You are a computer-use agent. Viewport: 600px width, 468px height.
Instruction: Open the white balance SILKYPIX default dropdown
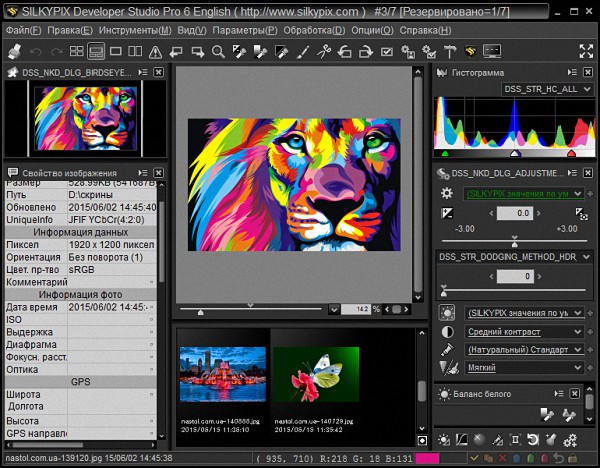click(524, 313)
